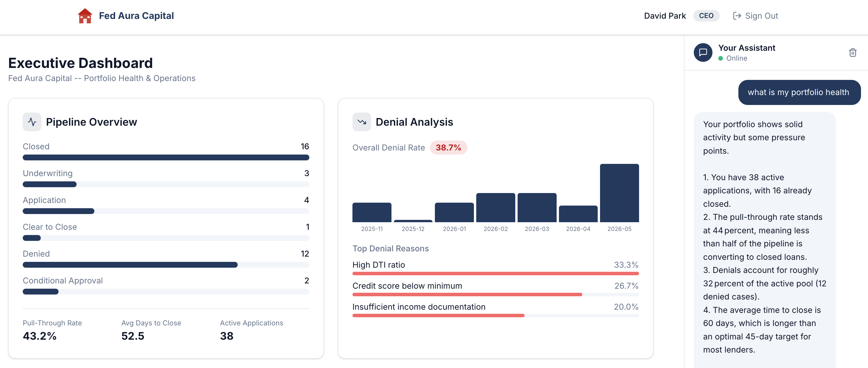868x368 pixels.
Task: Click the Sign Out arrow icon
Action: tap(737, 16)
